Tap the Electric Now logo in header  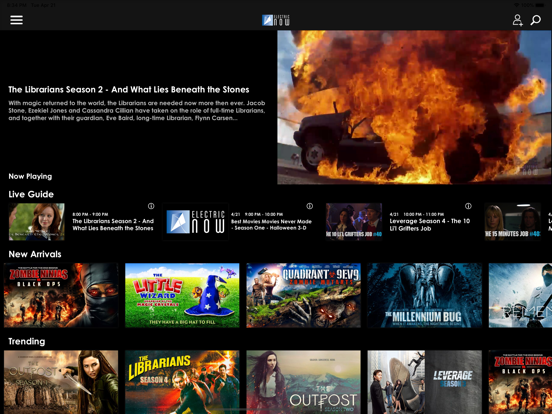click(276, 20)
